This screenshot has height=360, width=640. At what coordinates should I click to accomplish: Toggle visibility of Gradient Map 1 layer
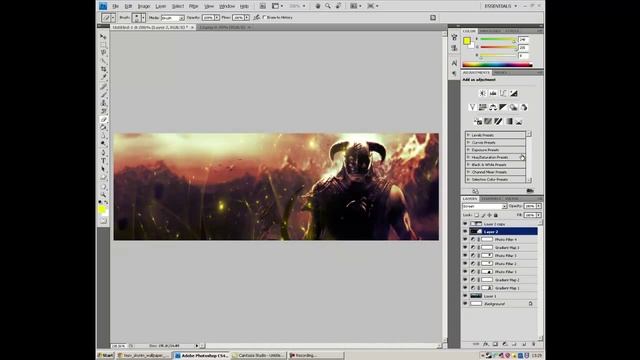click(465, 288)
